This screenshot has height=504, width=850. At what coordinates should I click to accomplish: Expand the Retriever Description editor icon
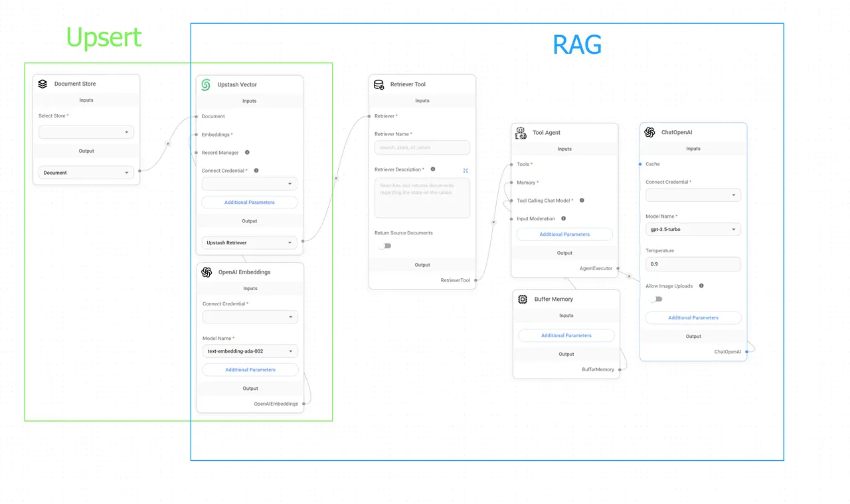pos(466,171)
